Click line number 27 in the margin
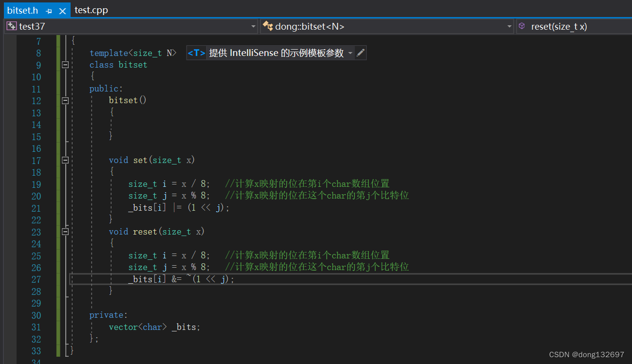 pos(36,279)
